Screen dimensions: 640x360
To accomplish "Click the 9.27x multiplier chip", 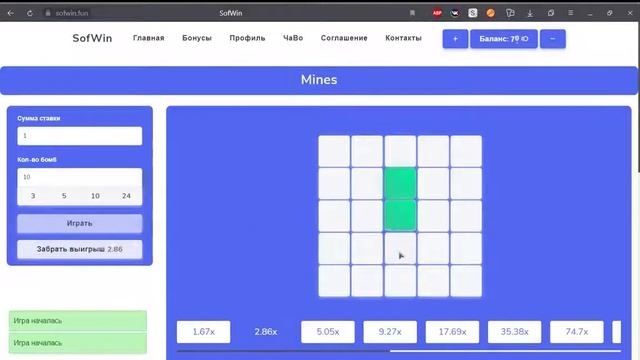I will (x=390, y=332).
